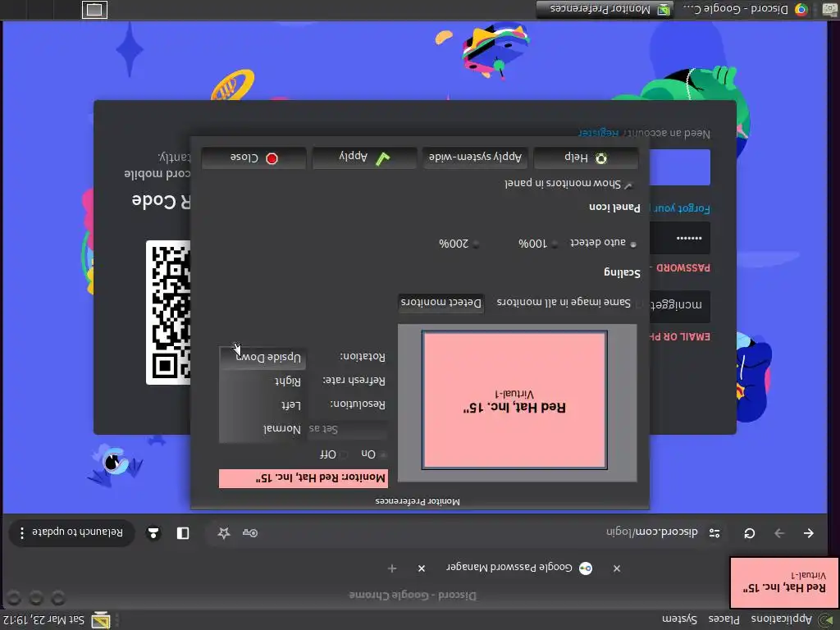The width and height of the screenshot is (840, 630).
Task: Select 200% scaling option
Action: coord(476,244)
